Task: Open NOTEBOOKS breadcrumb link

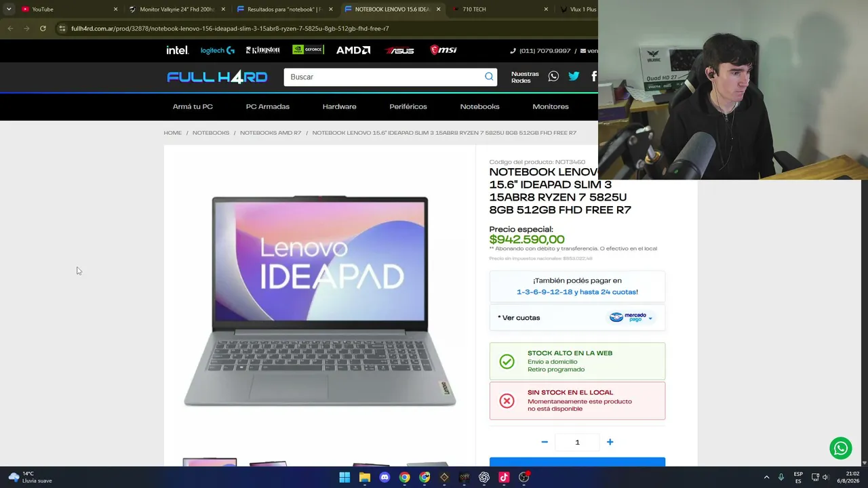Action: coord(211,133)
